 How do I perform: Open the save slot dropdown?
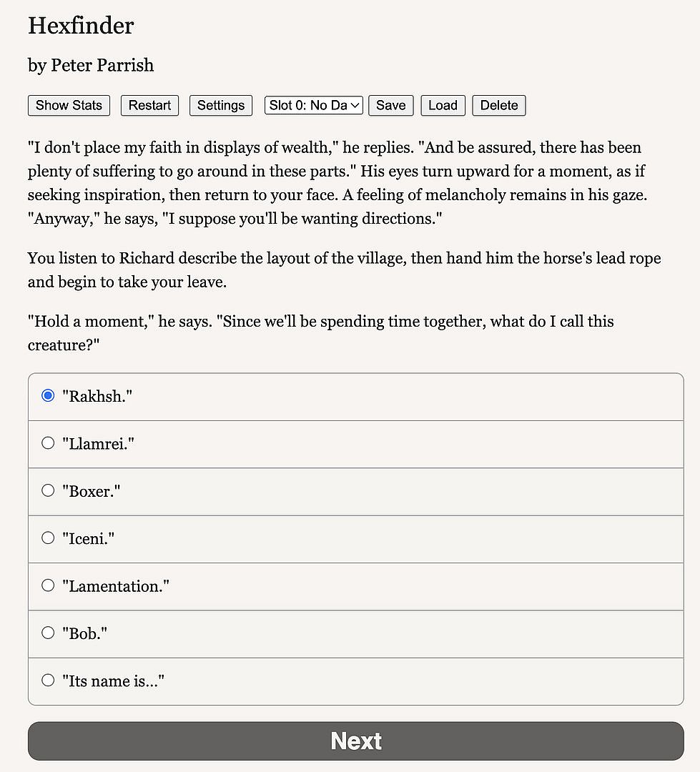point(314,105)
